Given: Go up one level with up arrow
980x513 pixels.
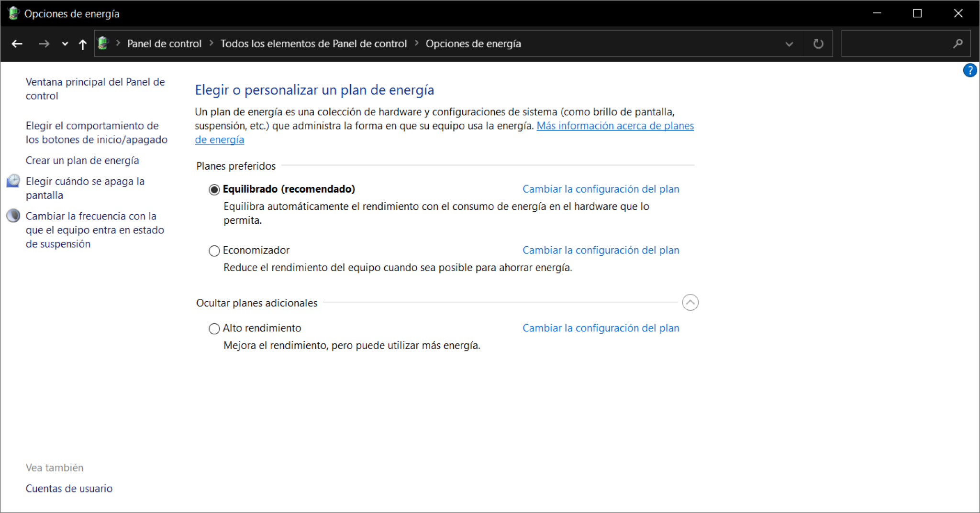Looking at the screenshot, I should coord(82,44).
